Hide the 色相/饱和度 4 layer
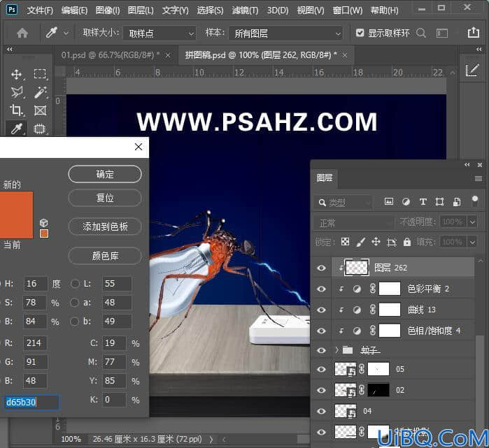The image size is (489, 448). click(x=321, y=331)
